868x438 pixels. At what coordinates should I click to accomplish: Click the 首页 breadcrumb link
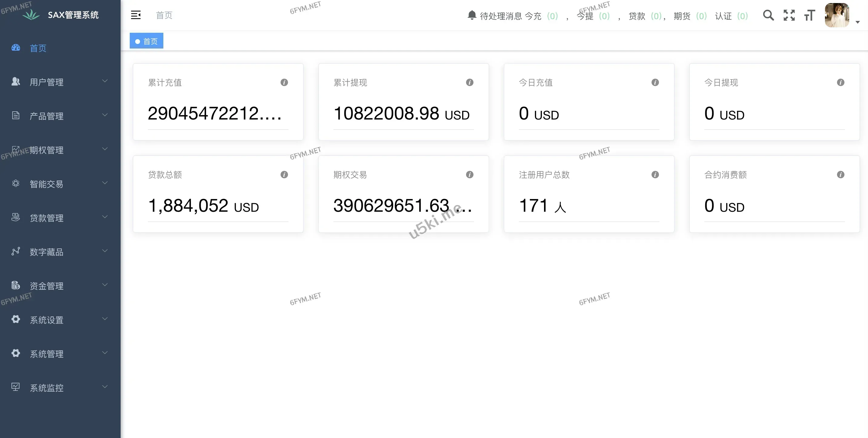click(x=164, y=15)
